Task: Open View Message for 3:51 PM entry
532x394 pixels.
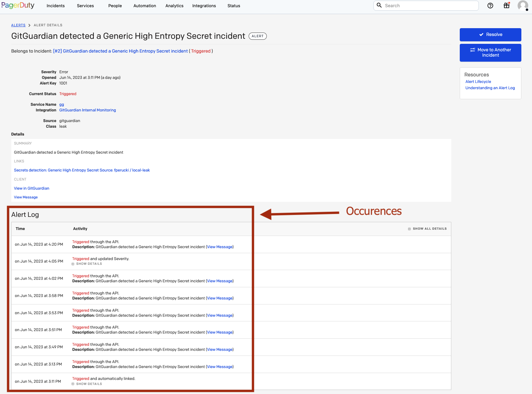Action: pos(220,332)
